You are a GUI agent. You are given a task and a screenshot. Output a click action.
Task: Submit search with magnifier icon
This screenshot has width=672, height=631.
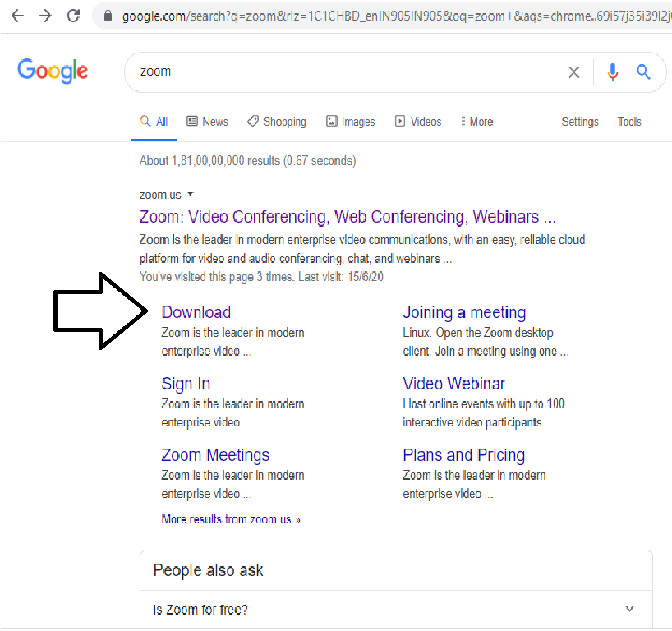pyautogui.click(x=643, y=71)
